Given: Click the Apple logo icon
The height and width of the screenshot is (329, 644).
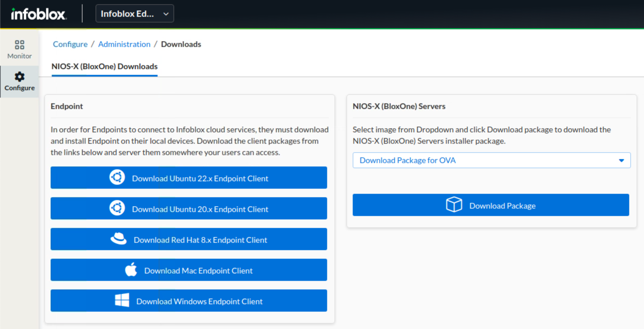Looking at the screenshot, I should point(131,270).
